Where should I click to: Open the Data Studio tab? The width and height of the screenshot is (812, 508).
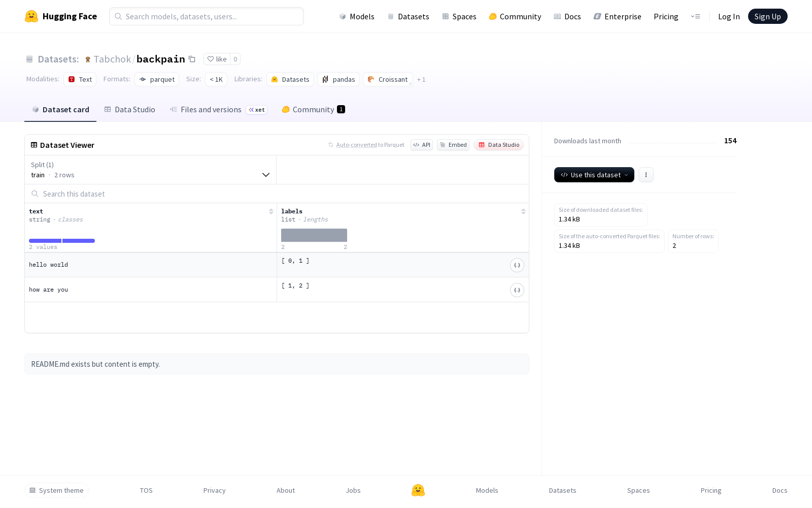[130, 110]
